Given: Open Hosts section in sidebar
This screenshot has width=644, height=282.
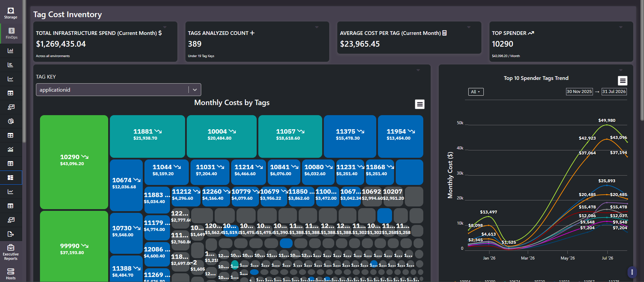Looking at the screenshot, I should (x=11, y=274).
